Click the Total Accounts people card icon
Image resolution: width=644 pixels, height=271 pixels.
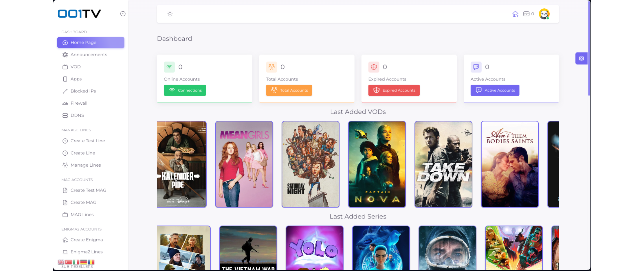271,67
